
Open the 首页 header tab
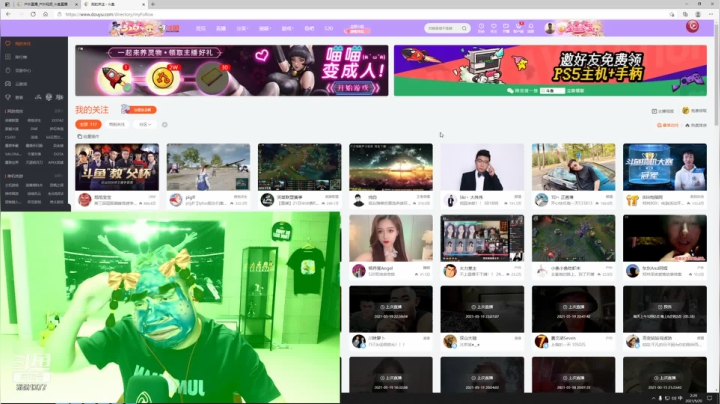click(201, 28)
